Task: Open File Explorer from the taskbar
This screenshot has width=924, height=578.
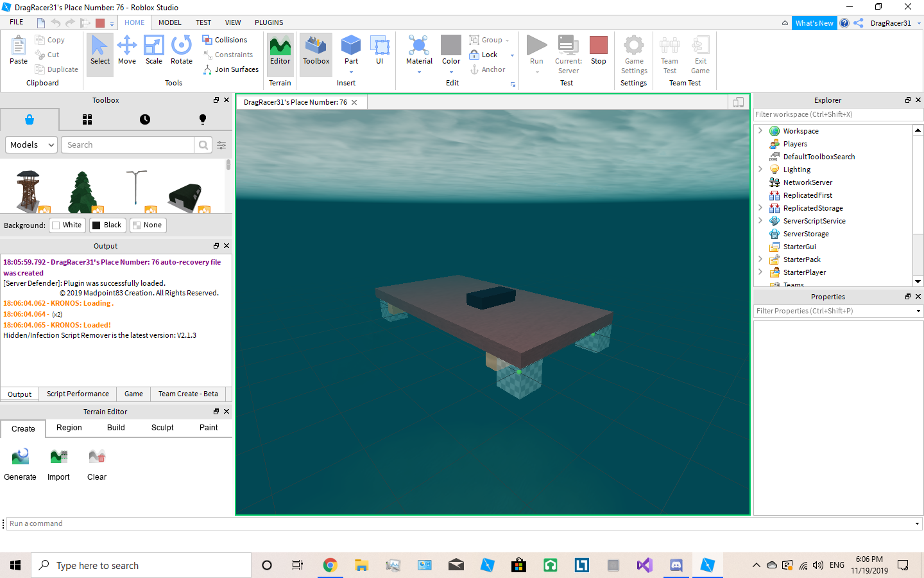Action: tap(361, 565)
